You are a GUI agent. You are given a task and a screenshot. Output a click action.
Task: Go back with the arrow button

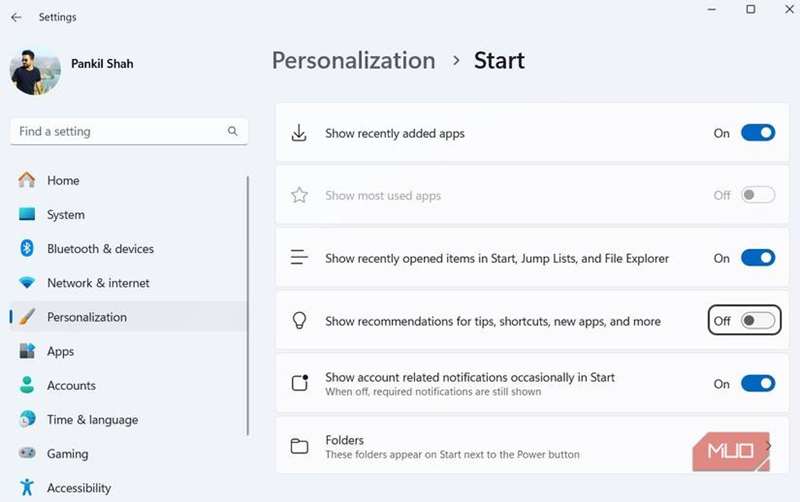click(16, 17)
